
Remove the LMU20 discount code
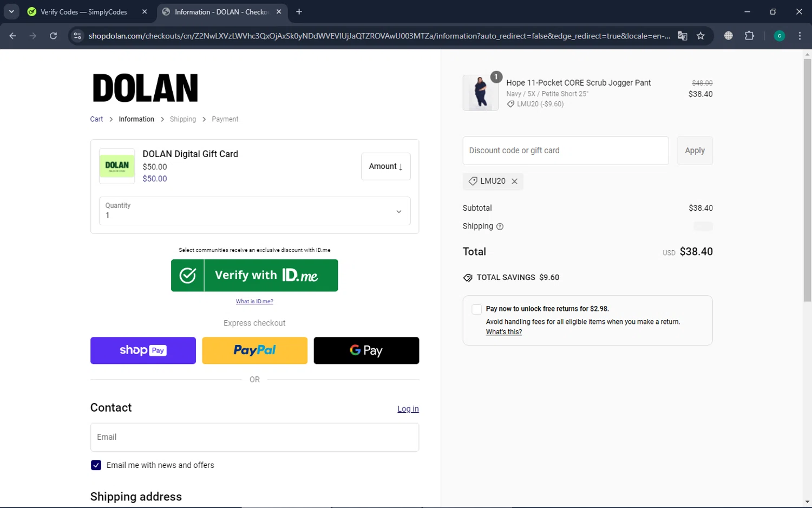(x=515, y=181)
